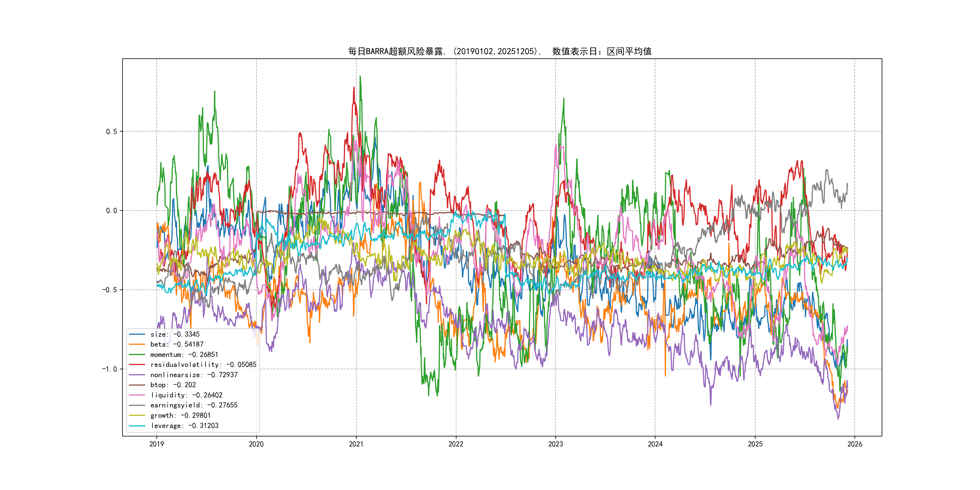Click the 'btop: -0.202' legend text
Viewport: 980px width, 490px height.
pos(173,385)
